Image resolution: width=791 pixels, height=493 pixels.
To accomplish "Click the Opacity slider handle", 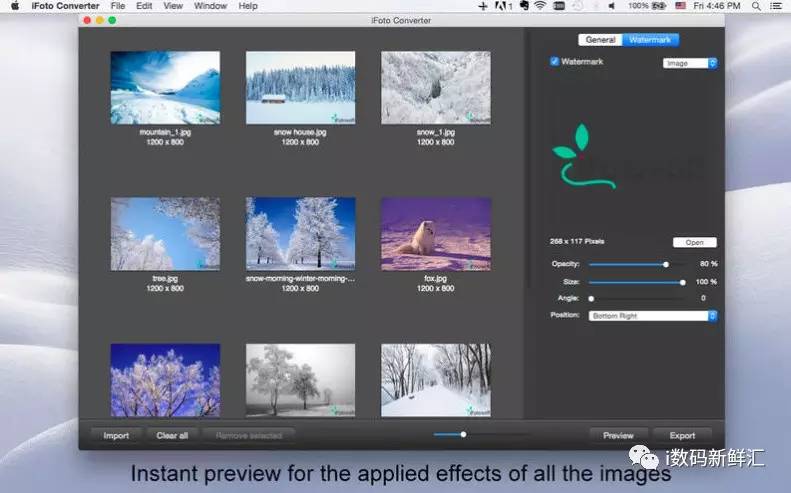I will [x=666, y=264].
